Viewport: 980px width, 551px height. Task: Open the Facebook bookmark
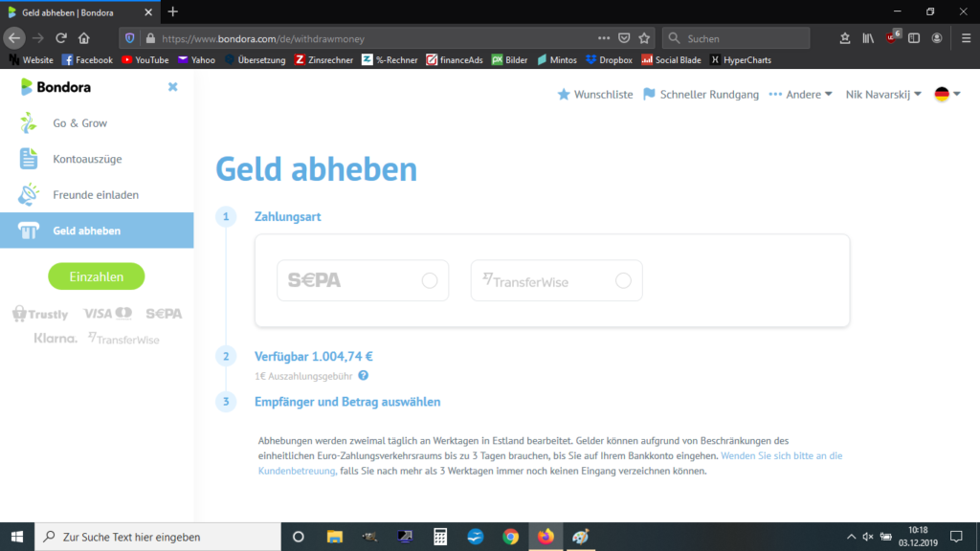87,60
